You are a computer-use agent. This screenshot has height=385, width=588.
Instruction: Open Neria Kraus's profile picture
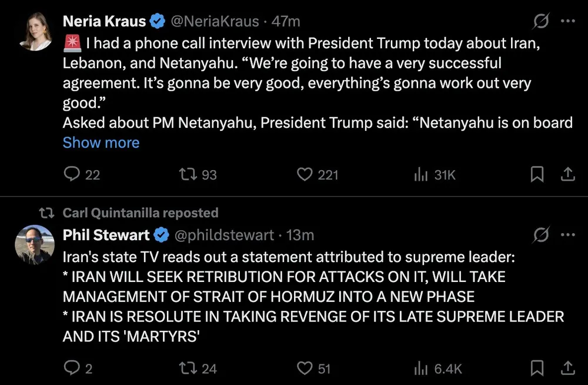point(35,30)
